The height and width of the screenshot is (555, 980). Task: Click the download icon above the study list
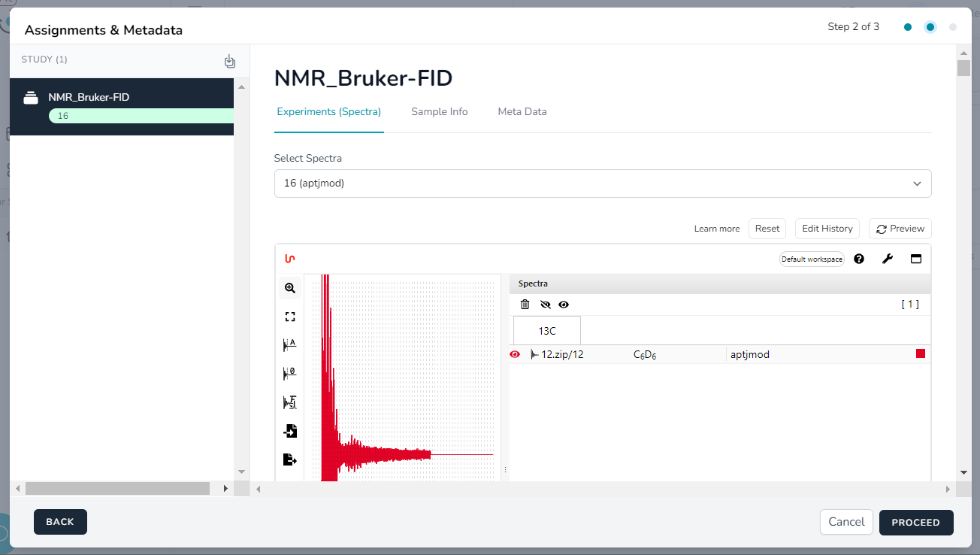(x=230, y=61)
